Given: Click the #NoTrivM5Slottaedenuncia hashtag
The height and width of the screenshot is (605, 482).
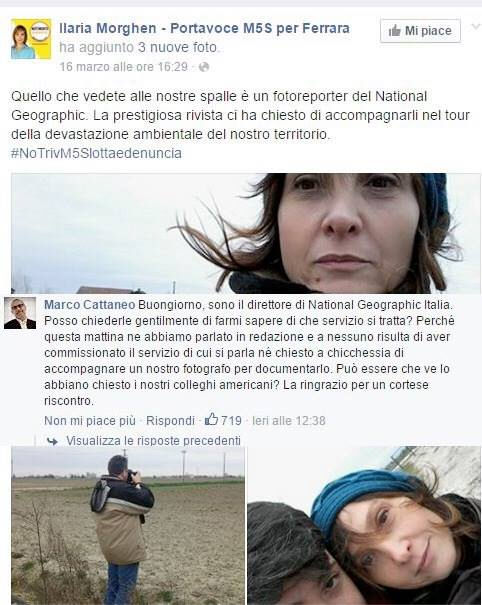Looking at the screenshot, I should [96, 153].
